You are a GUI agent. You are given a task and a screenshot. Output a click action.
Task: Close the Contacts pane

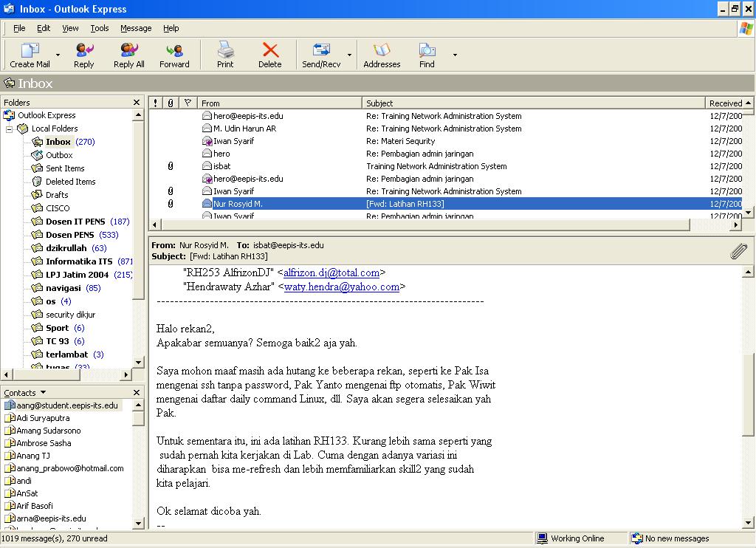[x=137, y=393]
